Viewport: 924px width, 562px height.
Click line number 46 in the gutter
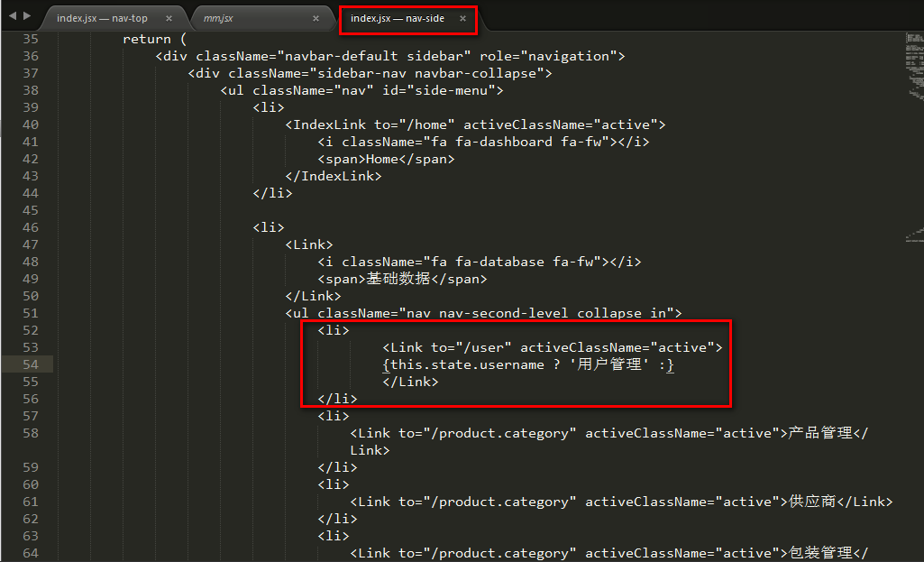[x=30, y=227]
